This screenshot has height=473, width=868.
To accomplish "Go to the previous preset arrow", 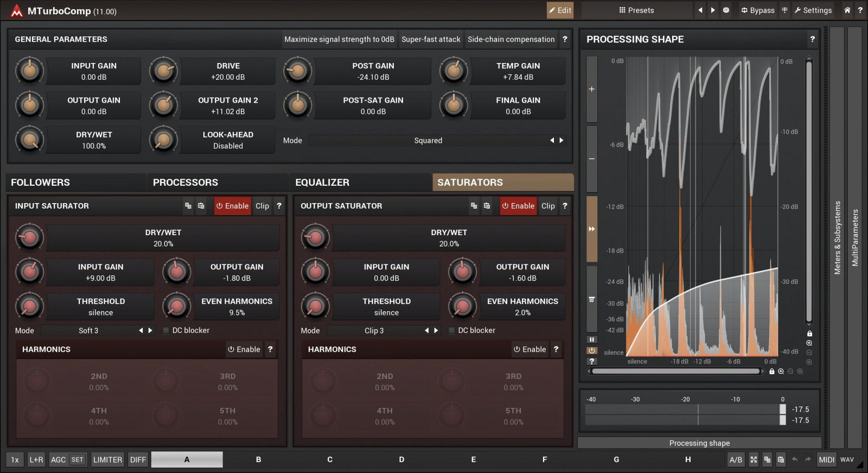I will (700, 10).
